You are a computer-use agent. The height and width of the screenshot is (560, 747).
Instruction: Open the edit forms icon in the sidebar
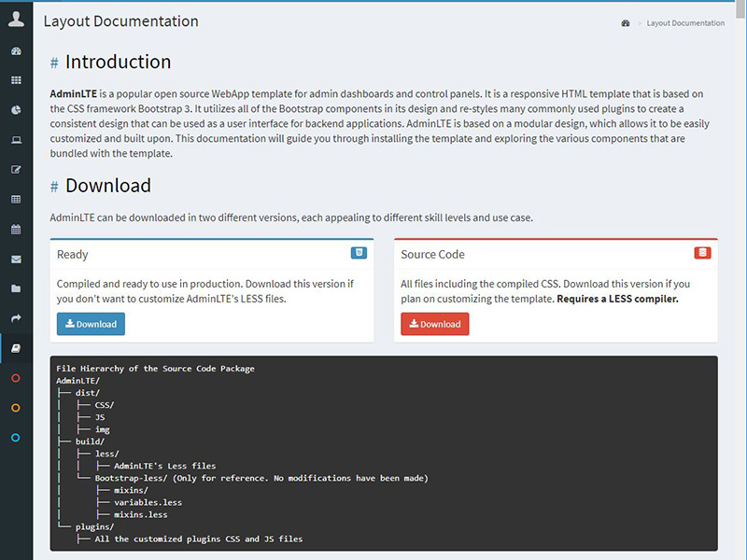click(16, 170)
